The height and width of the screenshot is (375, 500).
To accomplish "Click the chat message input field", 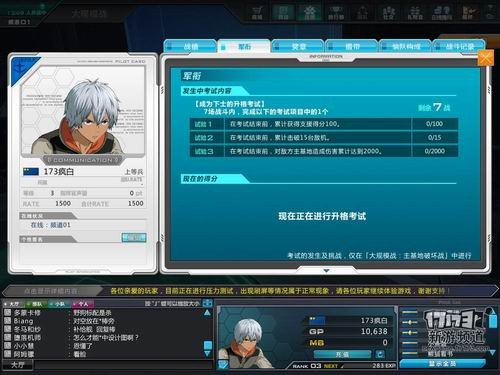I will pyautogui.click(x=123, y=365).
